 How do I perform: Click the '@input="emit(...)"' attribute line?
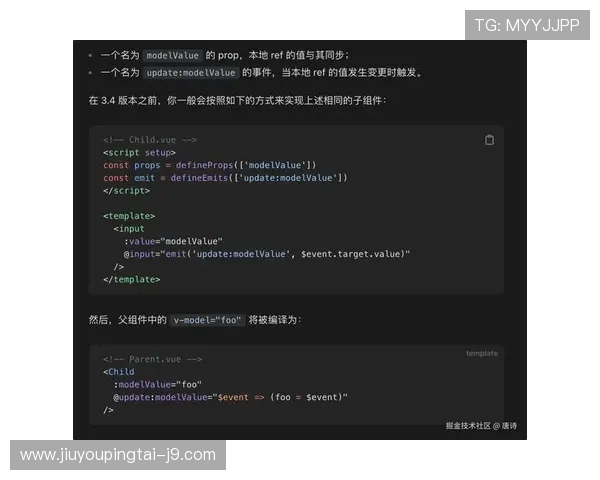click(267, 254)
